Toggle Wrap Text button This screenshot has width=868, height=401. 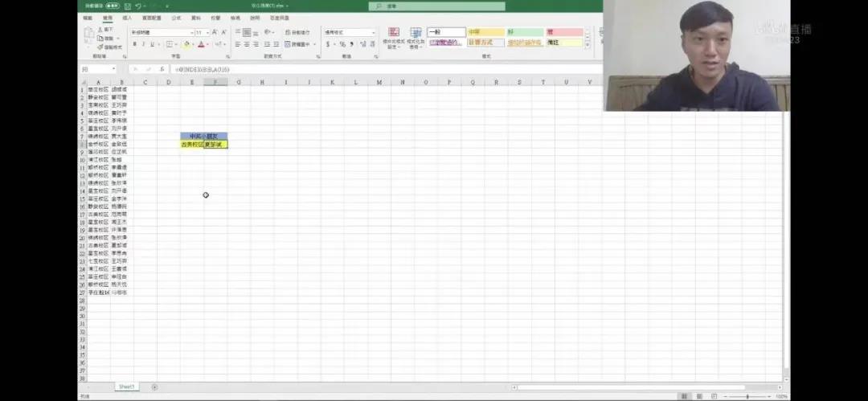click(x=298, y=33)
